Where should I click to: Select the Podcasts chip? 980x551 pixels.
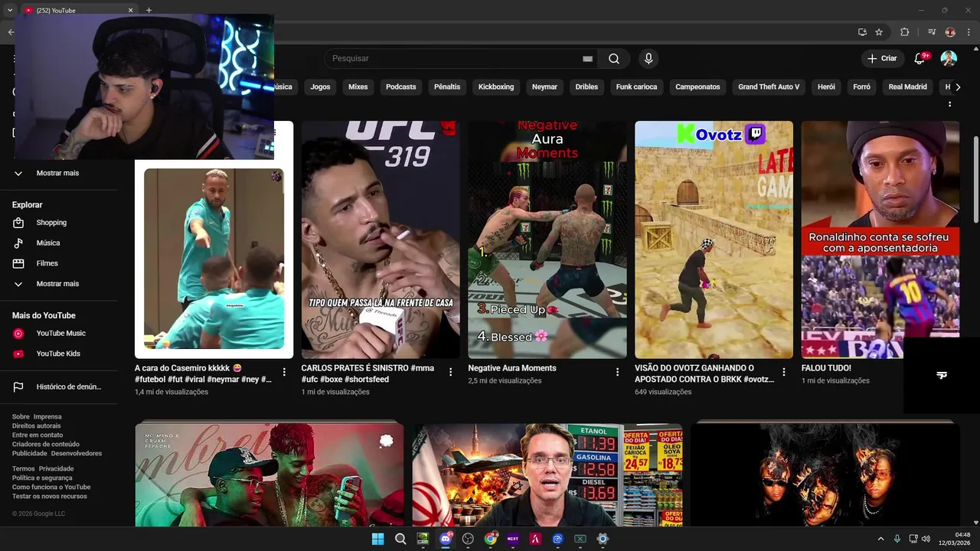point(401,87)
